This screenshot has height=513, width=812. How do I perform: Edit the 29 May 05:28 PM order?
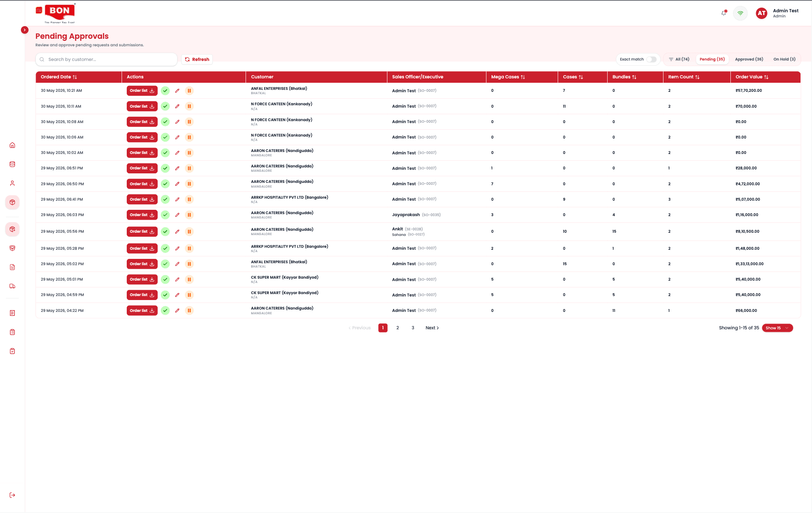[x=177, y=249]
